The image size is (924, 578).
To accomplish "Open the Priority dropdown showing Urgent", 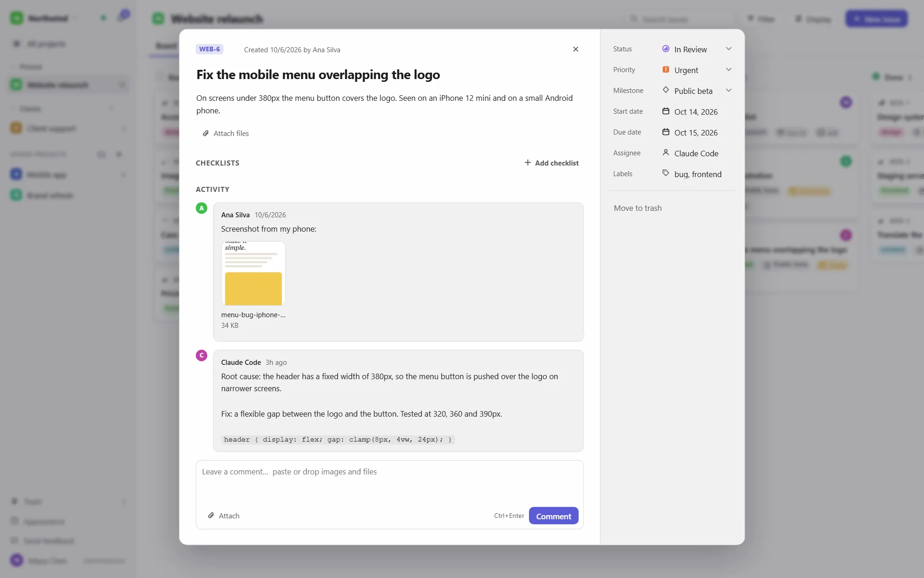I will point(697,70).
